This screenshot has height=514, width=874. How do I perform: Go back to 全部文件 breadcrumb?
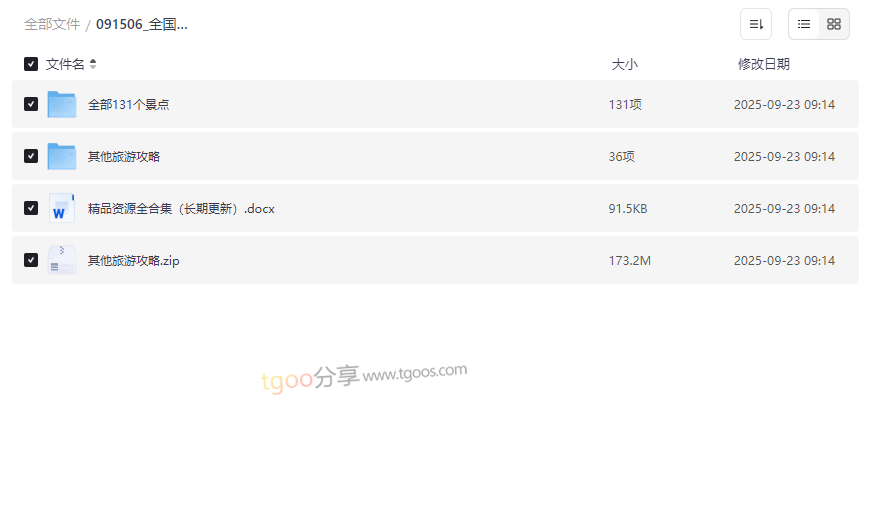(x=52, y=25)
